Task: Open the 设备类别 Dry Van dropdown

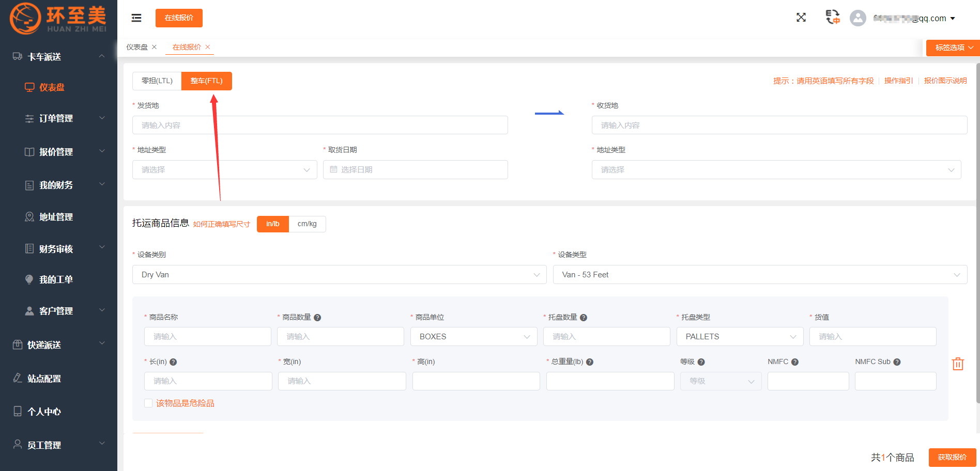Action: pos(339,275)
